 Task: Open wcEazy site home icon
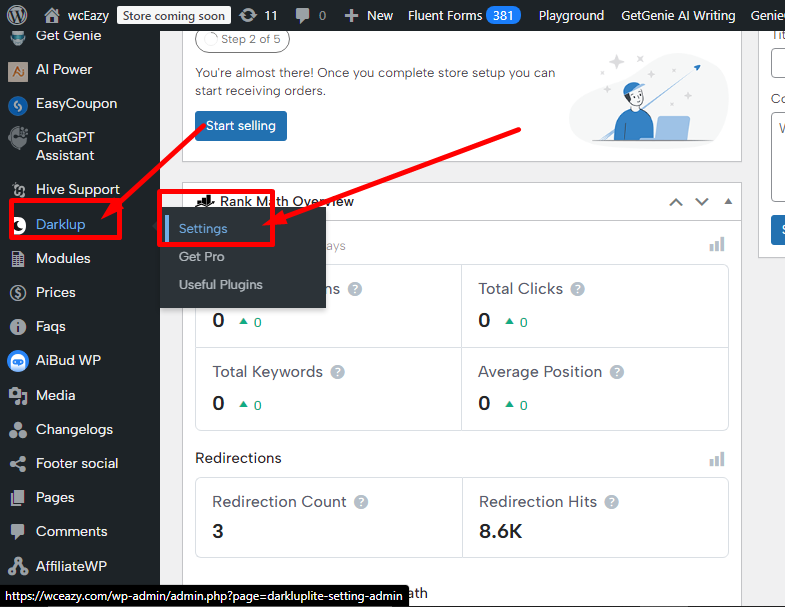click(x=52, y=16)
